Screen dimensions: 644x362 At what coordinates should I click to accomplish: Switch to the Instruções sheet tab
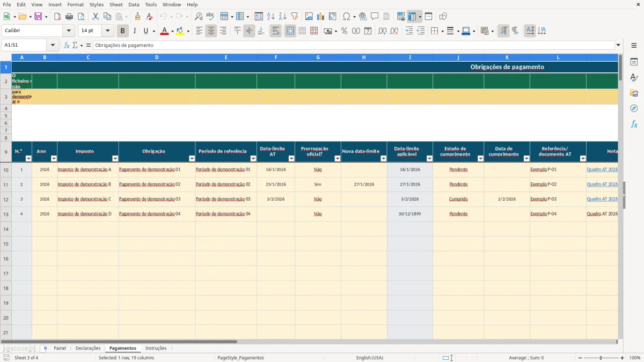coord(156,348)
